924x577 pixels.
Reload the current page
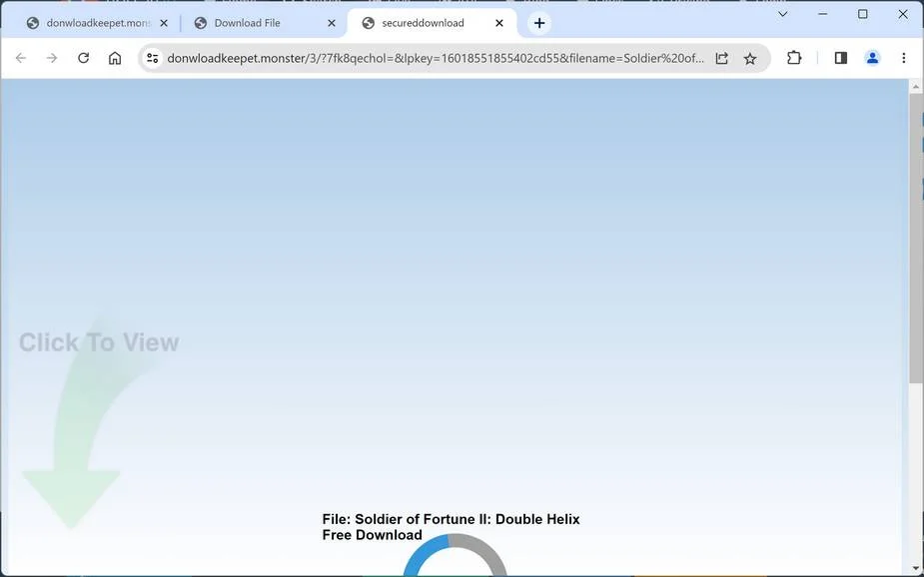(83, 58)
